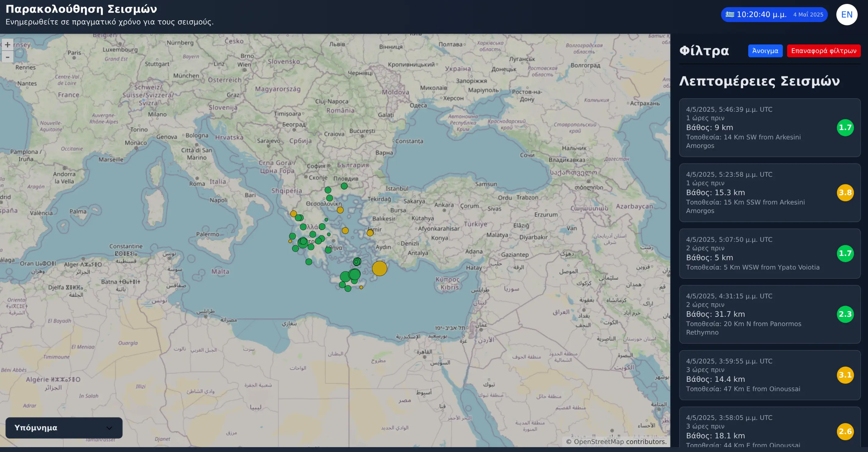The height and width of the screenshot is (452, 868).
Task: Open the filters with the Άνοιγμα button
Action: pyautogui.click(x=765, y=51)
